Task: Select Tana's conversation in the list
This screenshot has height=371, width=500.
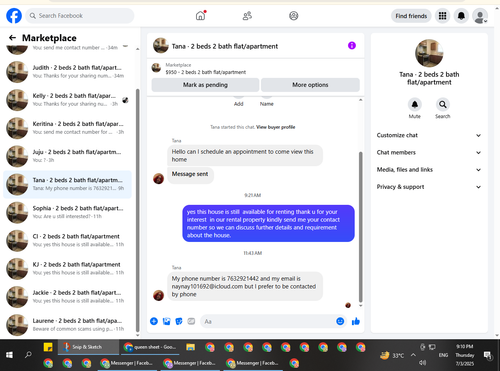Action: 67,184
